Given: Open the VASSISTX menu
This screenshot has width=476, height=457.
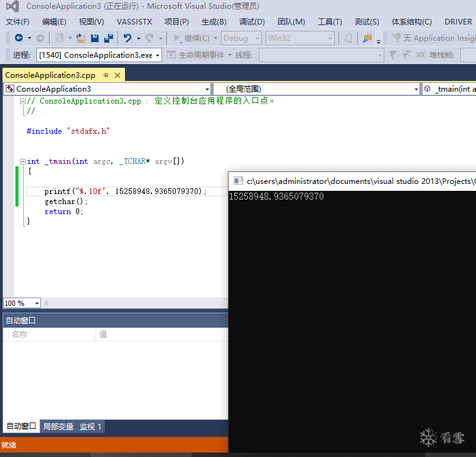Looking at the screenshot, I should tap(134, 22).
